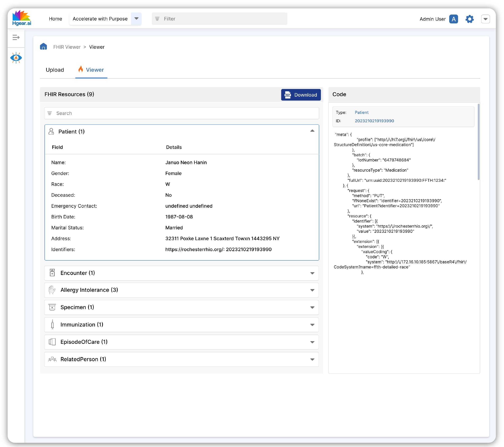Collapse the Patient section
Screen dimensions: 504x447
click(312, 131)
